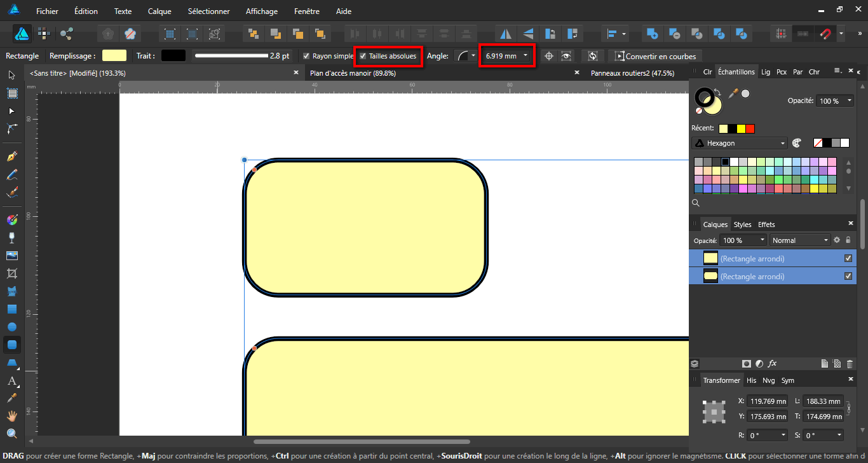Image resolution: width=868 pixels, height=463 pixels.
Task: Open layer effects with the fx icon
Action: click(x=773, y=364)
